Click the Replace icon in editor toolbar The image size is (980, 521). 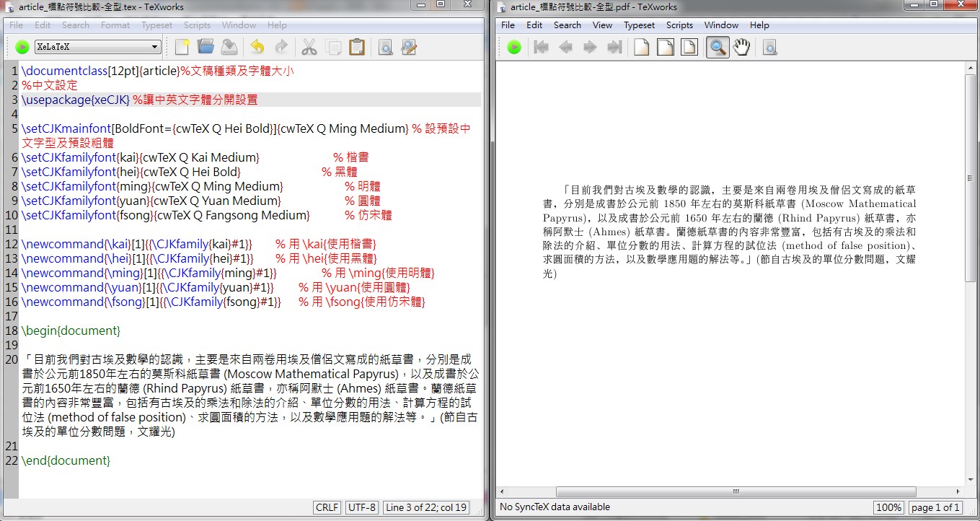point(409,48)
